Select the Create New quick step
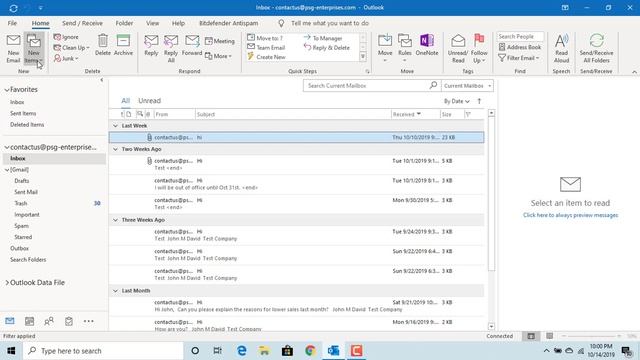The image size is (640, 360). click(266, 57)
